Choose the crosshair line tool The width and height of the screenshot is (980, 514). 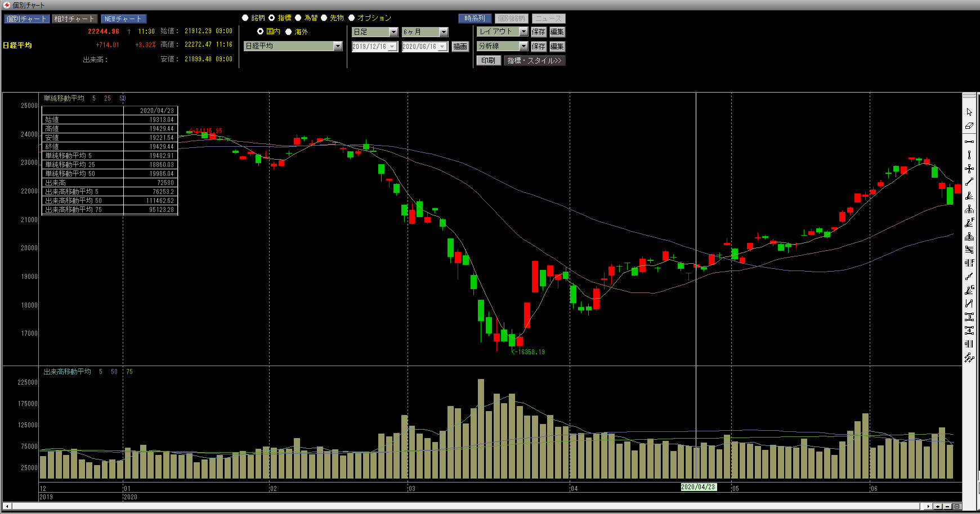pyautogui.click(x=969, y=169)
